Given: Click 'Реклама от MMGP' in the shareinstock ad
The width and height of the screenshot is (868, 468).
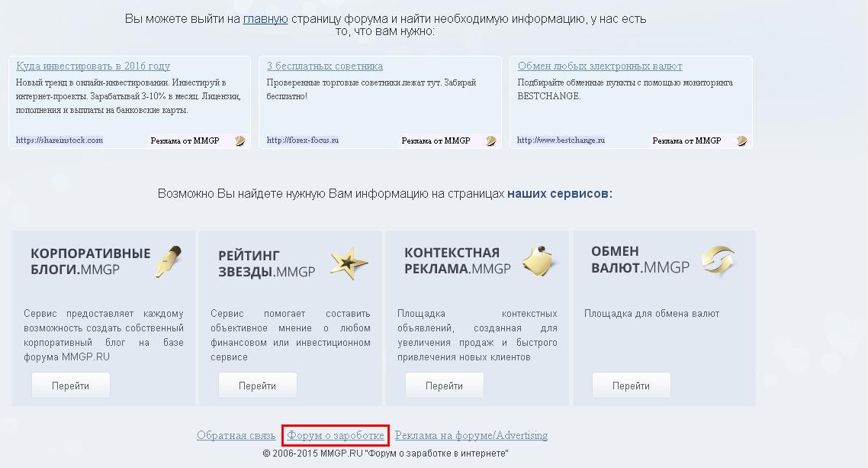Looking at the screenshot, I should (185, 140).
